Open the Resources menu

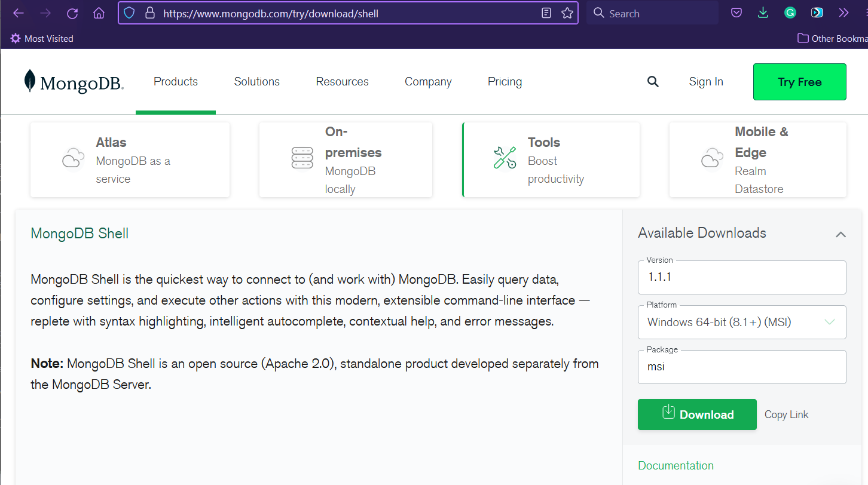coord(343,82)
